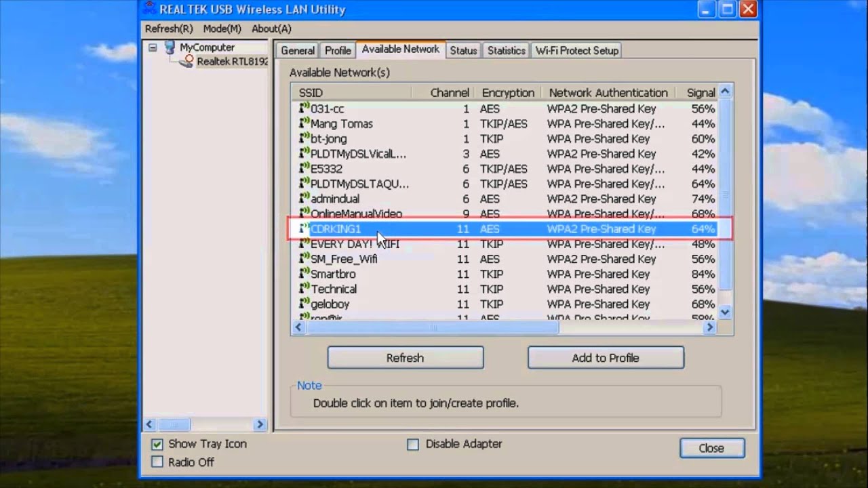Image resolution: width=868 pixels, height=488 pixels.
Task: Click signal icon next to OnlineManualVideo
Action: [x=304, y=213]
